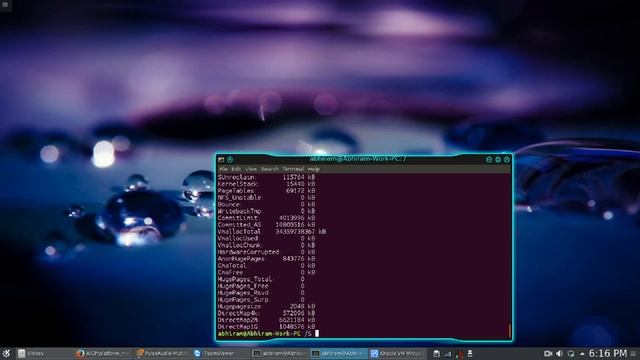Click the DirectMap2M line in the terminal
This screenshot has width=640, height=360.
click(266, 320)
